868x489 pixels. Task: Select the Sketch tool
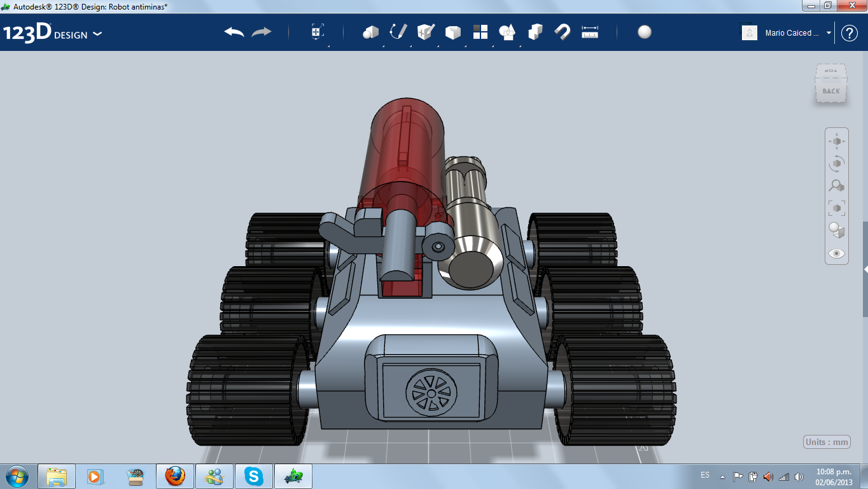pos(398,32)
